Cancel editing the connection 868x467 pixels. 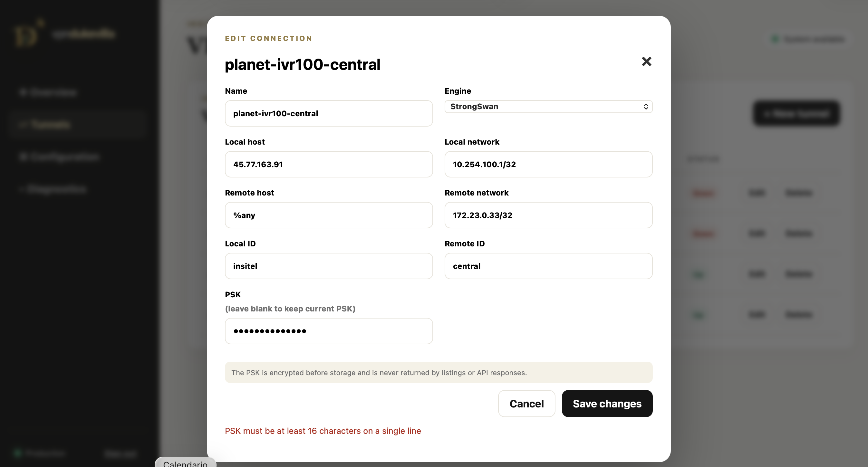tap(526, 403)
